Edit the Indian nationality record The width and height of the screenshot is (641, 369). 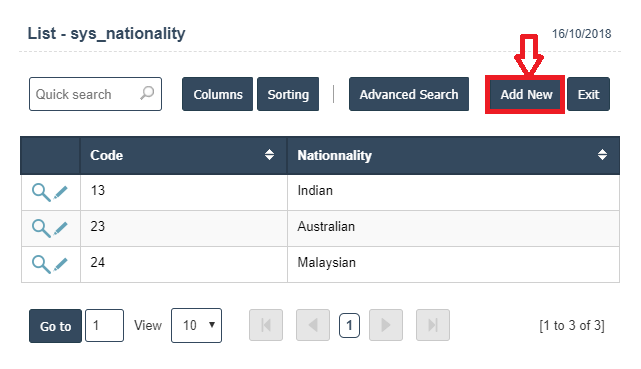click(61, 192)
